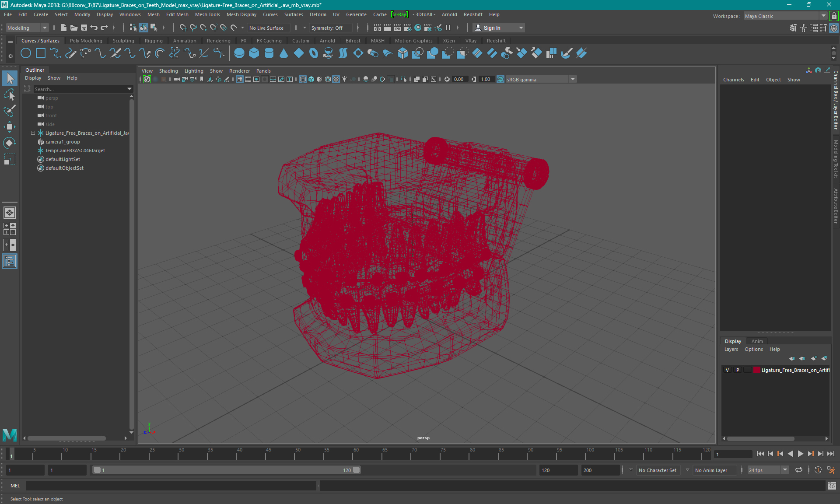Toggle wireframe on shaded in viewport
This screenshot has width=840, height=504.
(x=328, y=79)
